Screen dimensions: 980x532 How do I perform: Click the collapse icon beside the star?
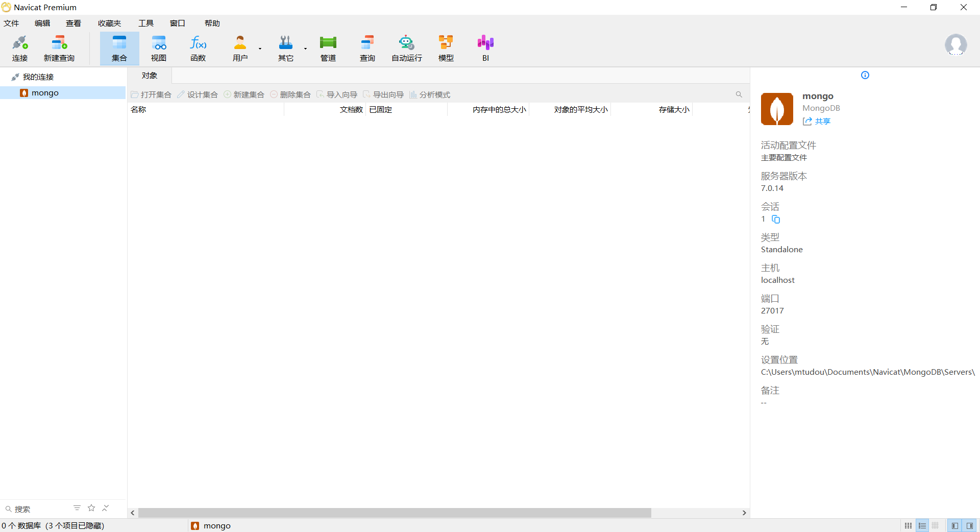106,508
